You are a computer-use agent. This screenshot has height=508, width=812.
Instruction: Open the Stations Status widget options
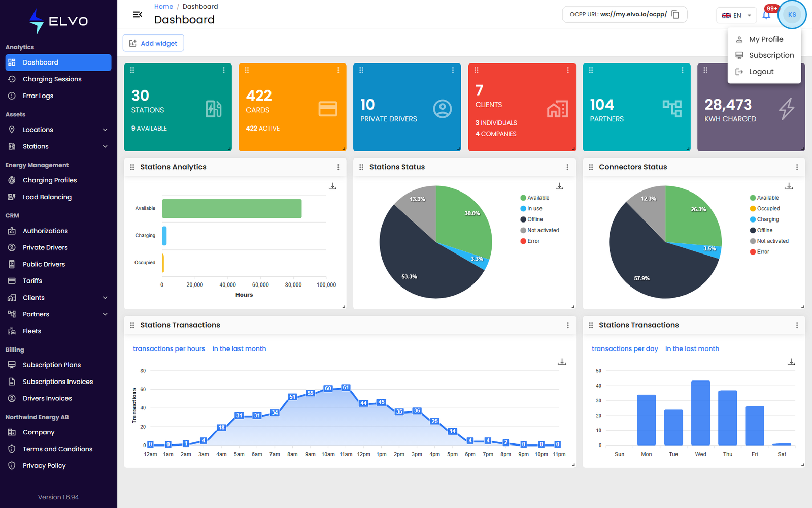(x=567, y=167)
